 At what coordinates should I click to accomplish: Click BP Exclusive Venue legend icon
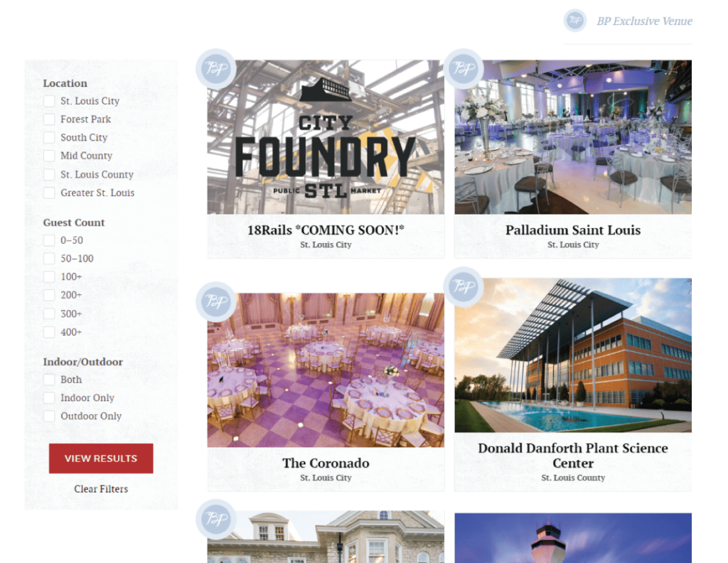574,21
